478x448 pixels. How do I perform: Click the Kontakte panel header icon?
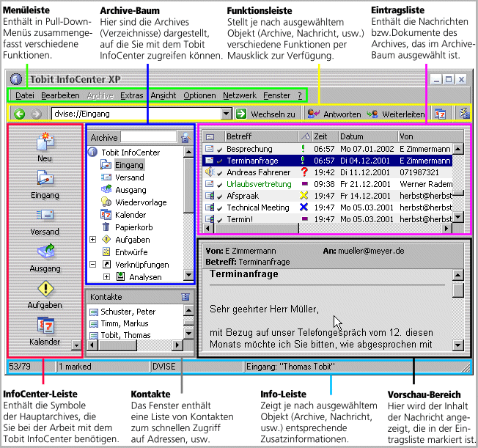(185, 297)
